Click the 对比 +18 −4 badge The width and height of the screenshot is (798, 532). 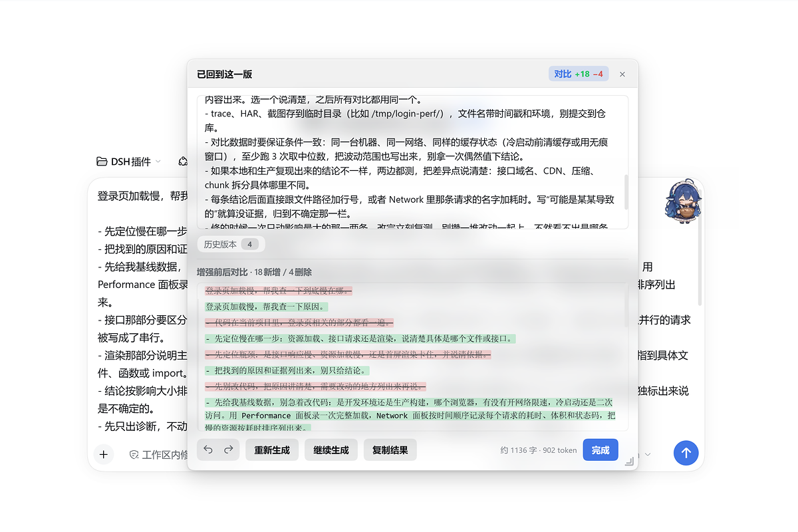[579, 74]
